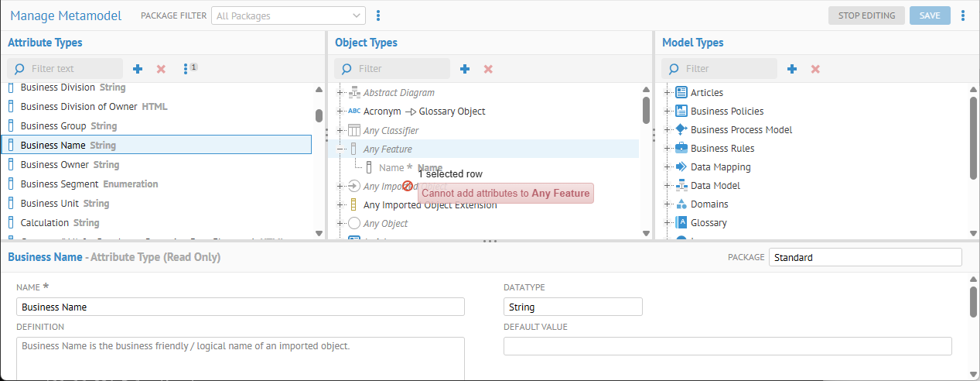Viewport: 980px width, 381px height.
Task: Click the add icon in Attribute Types
Action: coord(138,69)
